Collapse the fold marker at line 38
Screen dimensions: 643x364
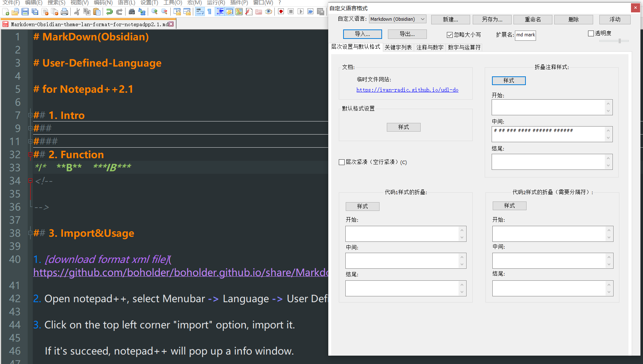click(30, 233)
